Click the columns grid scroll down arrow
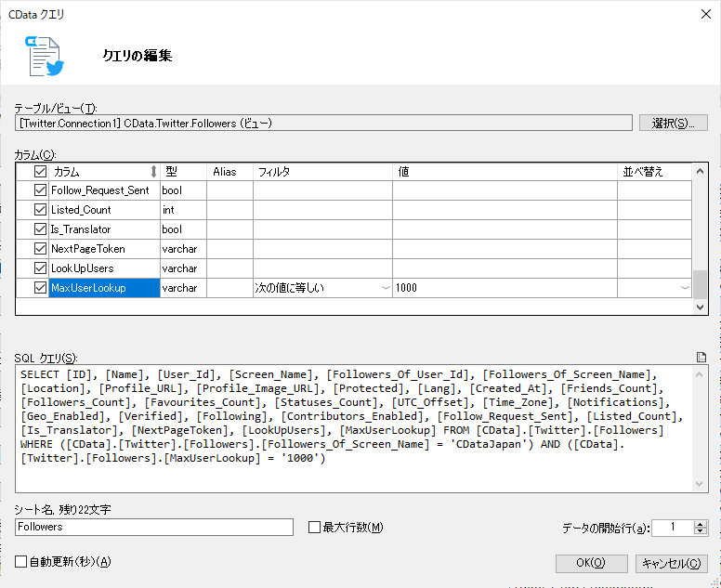 coord(700,307)
